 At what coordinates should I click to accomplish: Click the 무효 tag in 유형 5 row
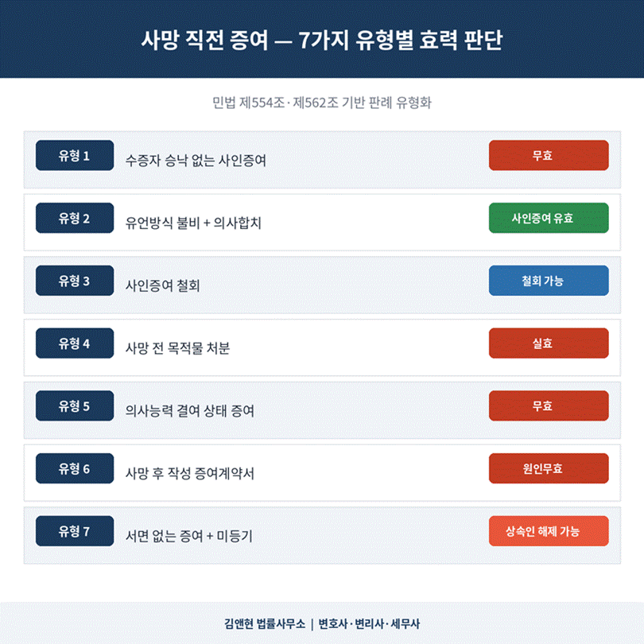pos(549,406)
